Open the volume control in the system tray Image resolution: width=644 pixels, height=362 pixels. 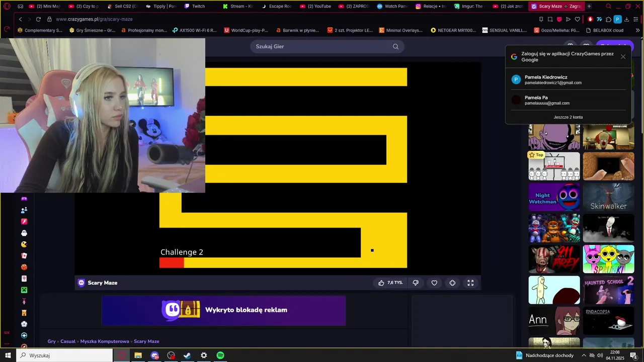(x=600, y=355)
